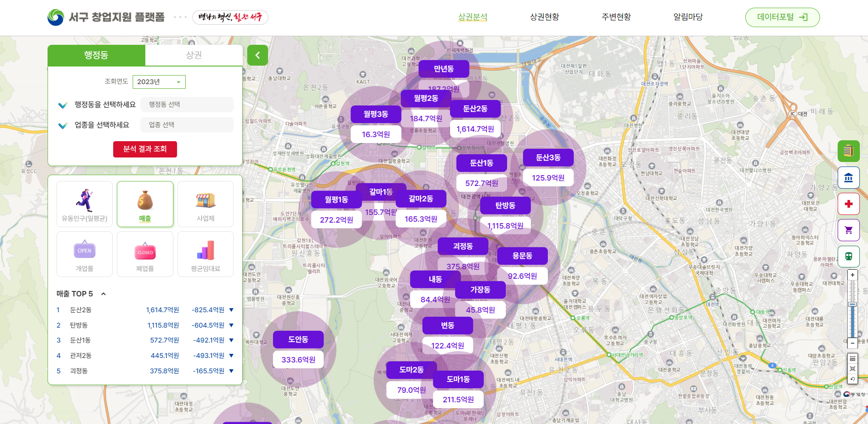This screenshot has width=868, height=424.
Task: Click the 1,614.7억원 value under 둔산2동 on the map
Action: coord(475,129)
